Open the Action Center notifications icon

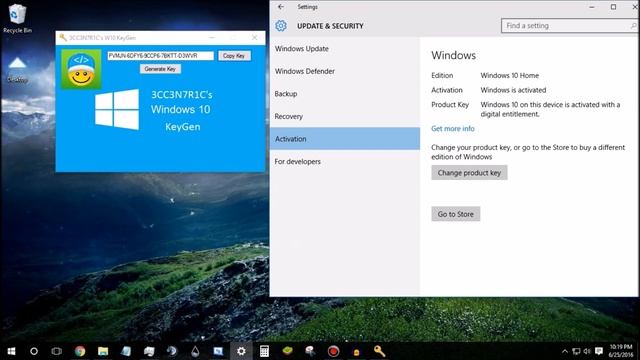599,351
